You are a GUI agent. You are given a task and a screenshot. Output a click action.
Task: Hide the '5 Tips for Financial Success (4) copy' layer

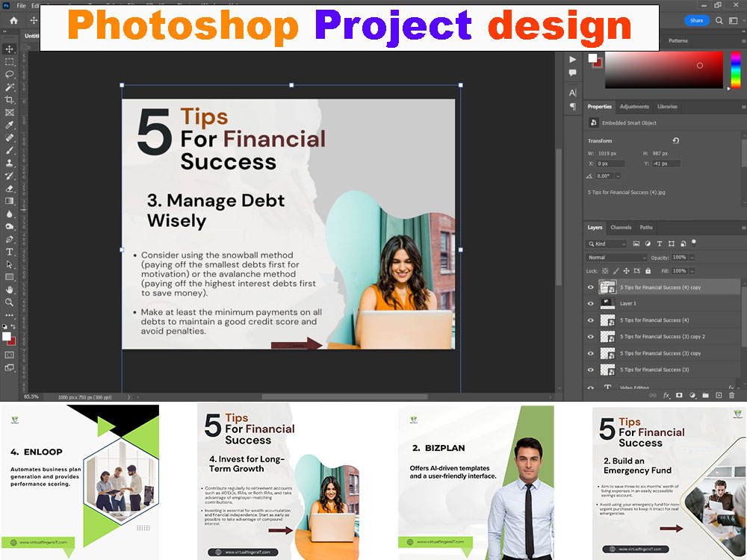[x=591, y=287]
